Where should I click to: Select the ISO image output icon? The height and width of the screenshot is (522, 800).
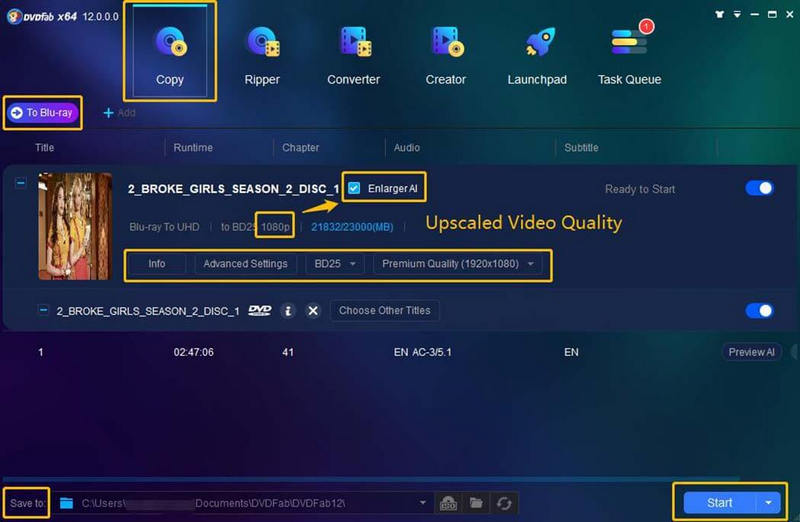pos(448,503)
